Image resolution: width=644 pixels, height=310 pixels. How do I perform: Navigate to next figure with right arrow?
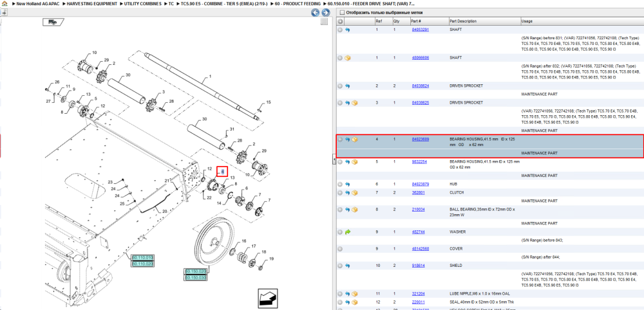[x=325, y=13]
